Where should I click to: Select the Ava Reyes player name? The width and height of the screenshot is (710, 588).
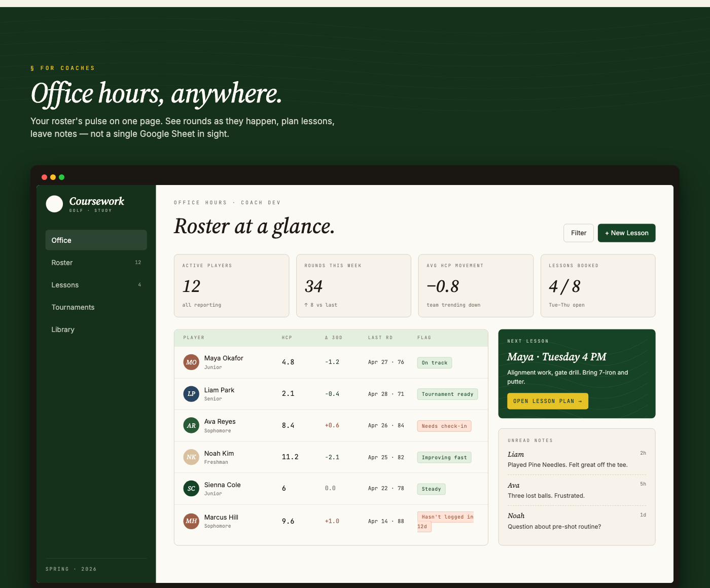pyautogui.click(x=220, y=421)
